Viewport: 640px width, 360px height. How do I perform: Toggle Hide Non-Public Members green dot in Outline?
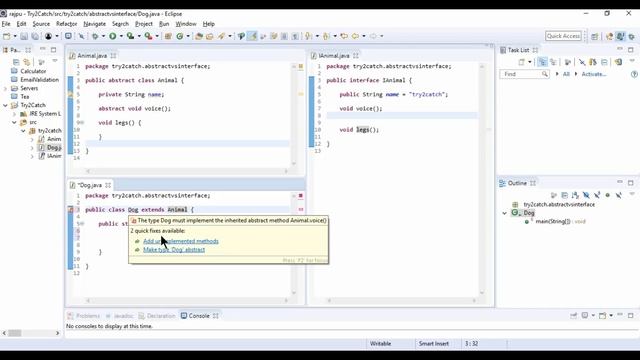[608, 196]
